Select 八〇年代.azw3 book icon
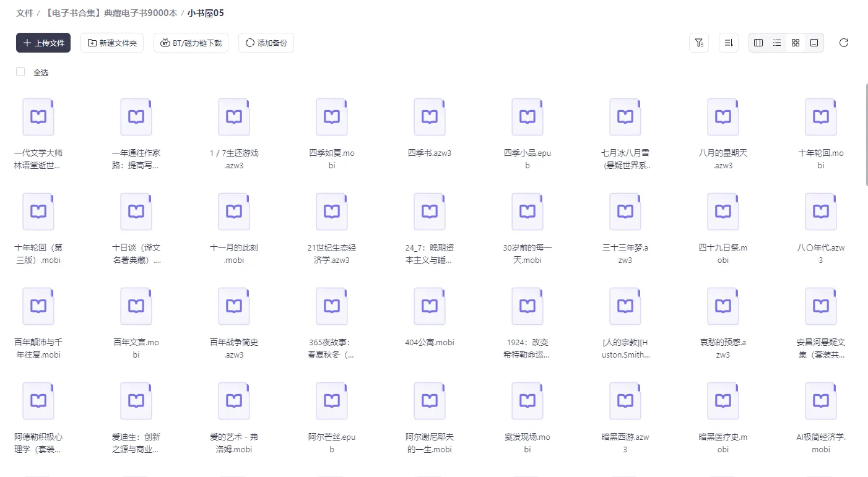The image size is (868, 477). click(x=821, y=212)
